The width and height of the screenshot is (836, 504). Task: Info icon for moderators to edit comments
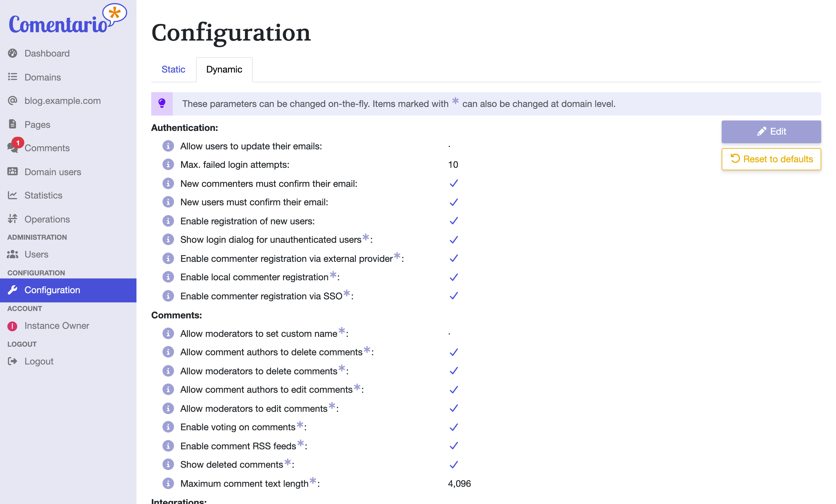pos(168,408)
